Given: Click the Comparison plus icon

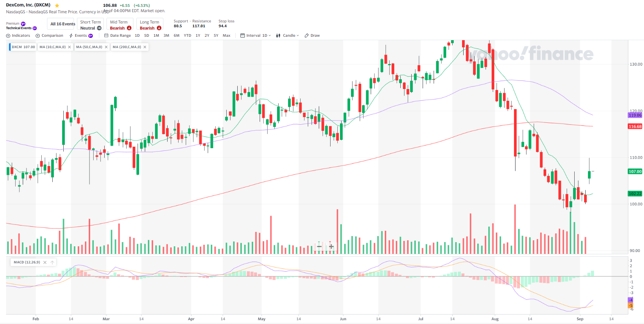Looking at the screenshot, I should (38, 36).
